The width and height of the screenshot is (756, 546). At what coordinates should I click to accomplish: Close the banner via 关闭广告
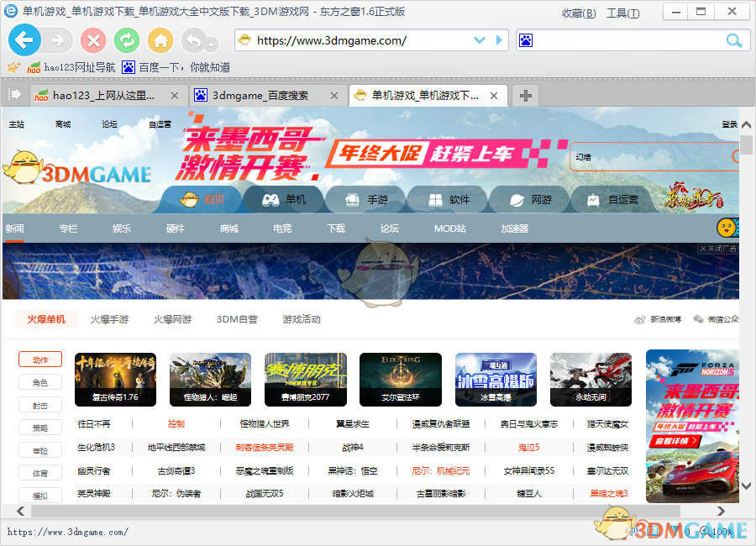[718, 249]
